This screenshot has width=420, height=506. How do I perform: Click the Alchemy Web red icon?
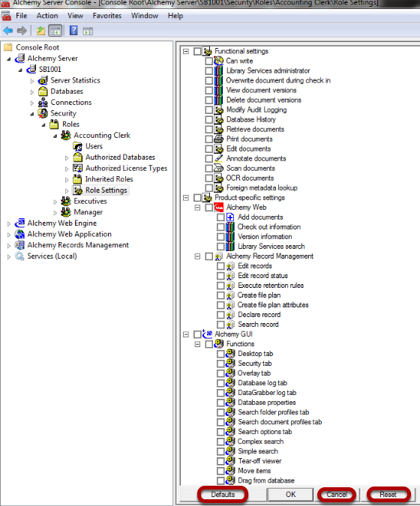click(x=219, y=208)
